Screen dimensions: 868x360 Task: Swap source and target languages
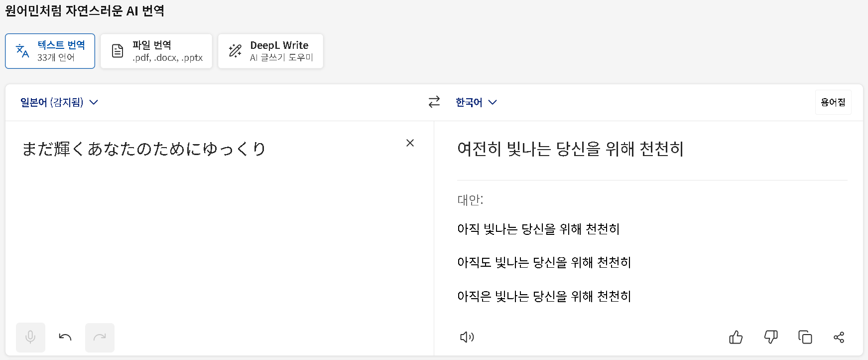(434, 102)
